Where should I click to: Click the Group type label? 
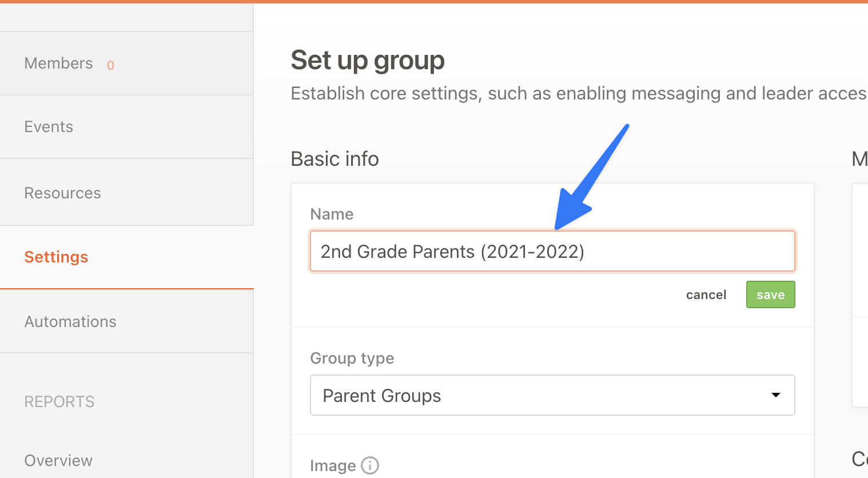[352, 358]
